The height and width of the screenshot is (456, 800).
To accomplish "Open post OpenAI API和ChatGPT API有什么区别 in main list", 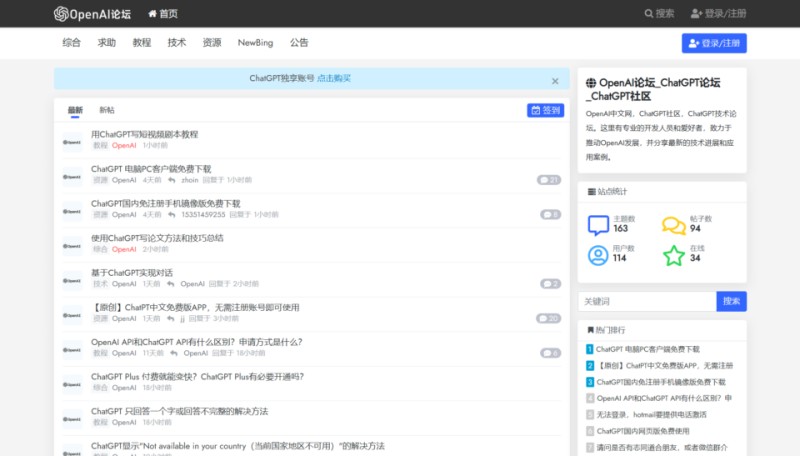I will click(x=196, y=342).
